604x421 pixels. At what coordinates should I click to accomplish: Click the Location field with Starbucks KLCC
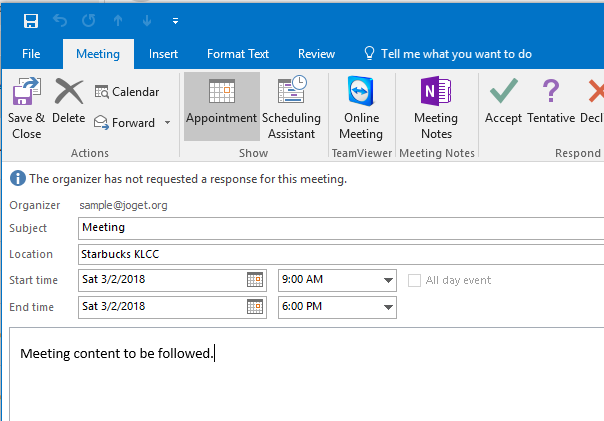[340, 254]
